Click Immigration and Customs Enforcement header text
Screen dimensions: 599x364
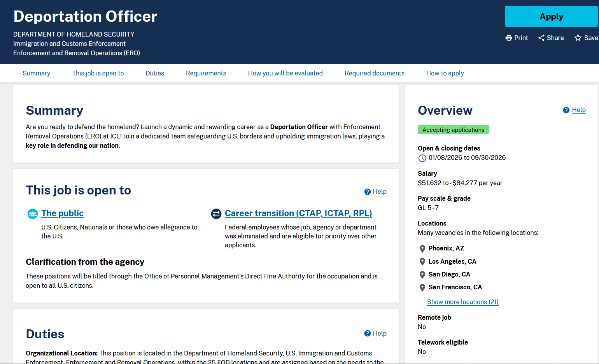point(69,44)
